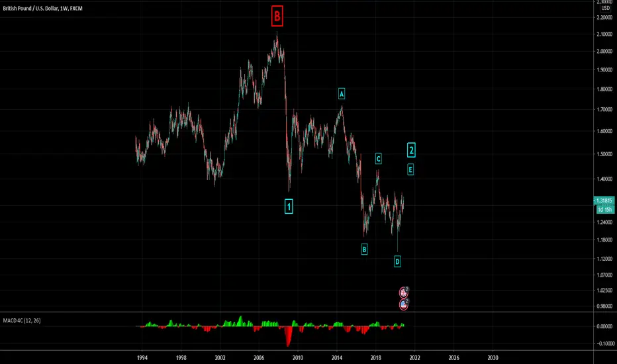This screenshot has height=364, width=617.
Task: Select the cyan C wave label
Action: pyautogui.click(x=378, y=159)
